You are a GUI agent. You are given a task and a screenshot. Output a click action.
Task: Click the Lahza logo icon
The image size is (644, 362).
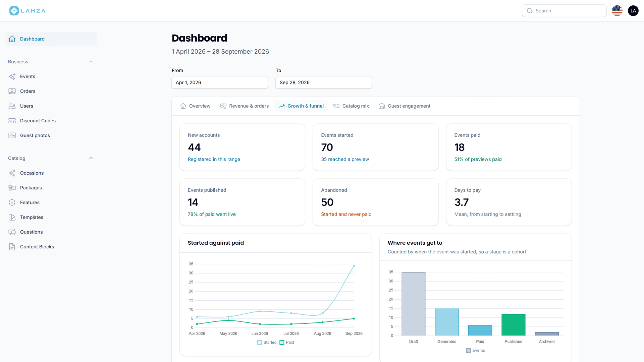14,11
